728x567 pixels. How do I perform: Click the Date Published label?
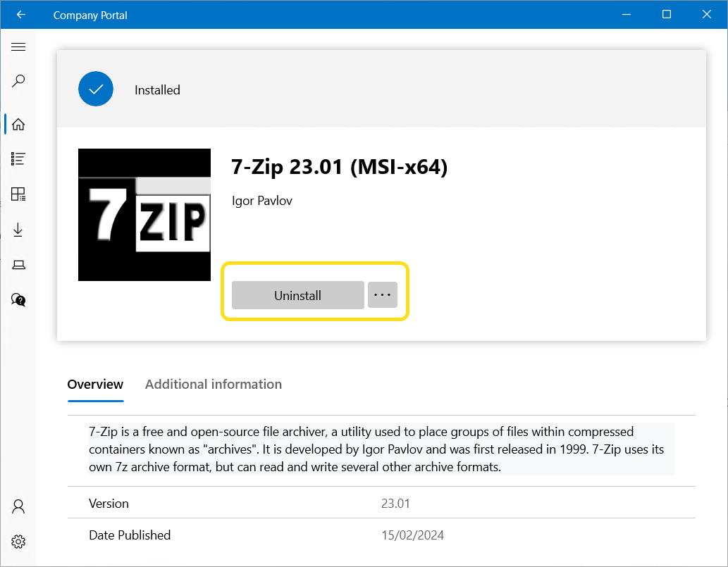point(130,535)
